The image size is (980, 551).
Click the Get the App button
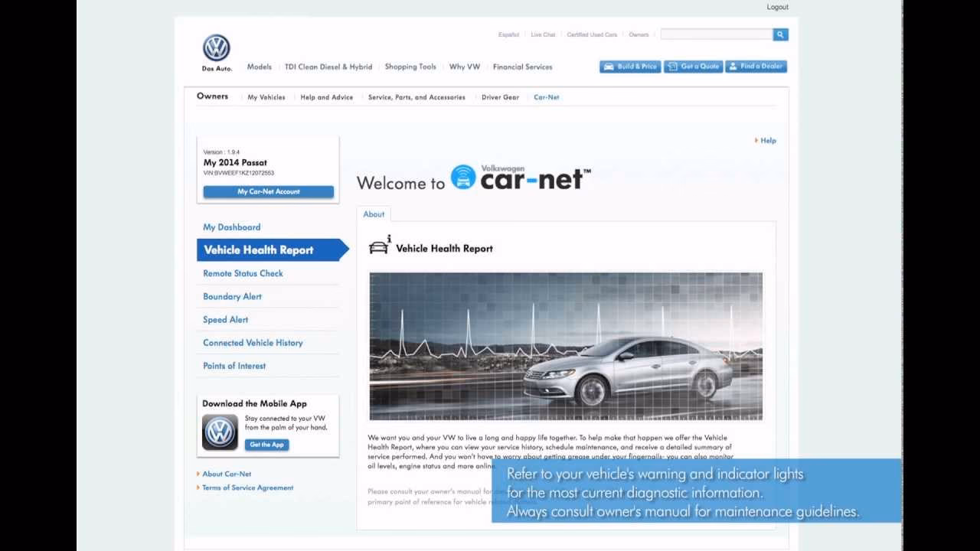pos(267,445)
